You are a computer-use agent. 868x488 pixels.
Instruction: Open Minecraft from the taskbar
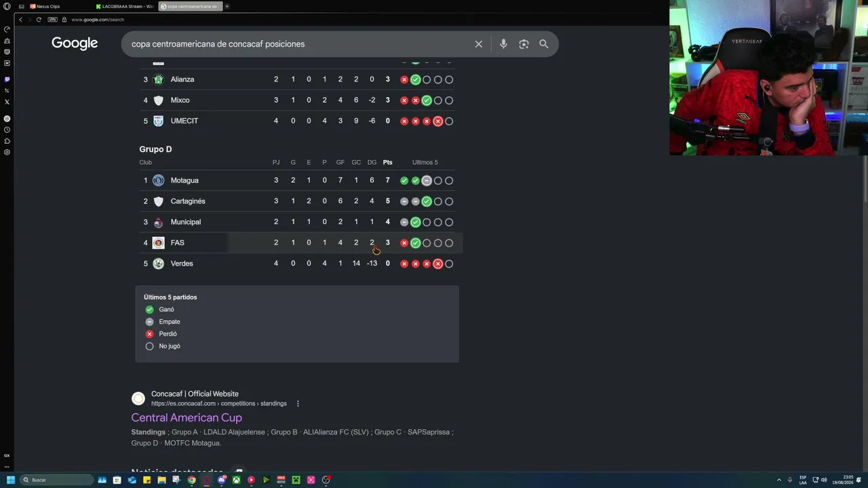[296, 480]
